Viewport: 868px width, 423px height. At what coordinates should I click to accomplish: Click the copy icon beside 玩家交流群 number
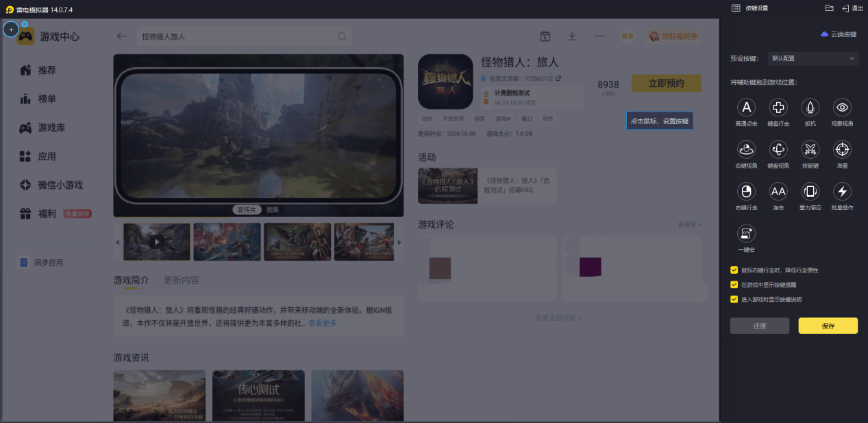click(x=558, y=78)
